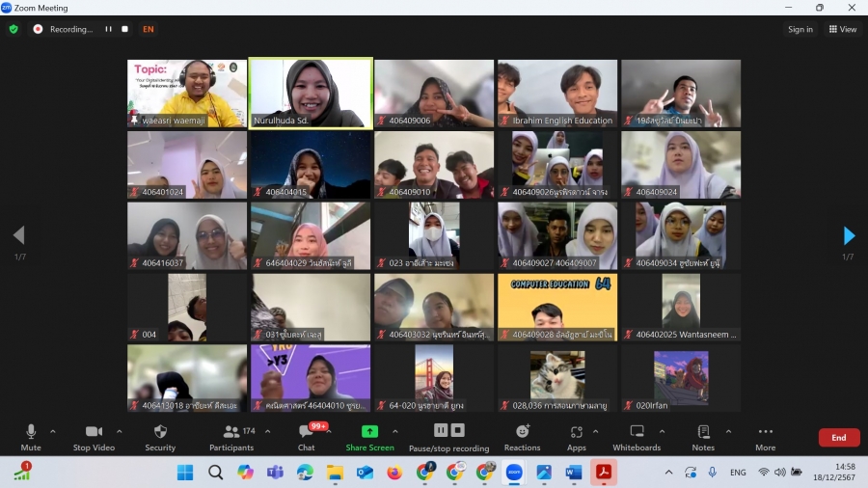Go to next page of participants
The image size is (868, 488).
tap(849, 235)
